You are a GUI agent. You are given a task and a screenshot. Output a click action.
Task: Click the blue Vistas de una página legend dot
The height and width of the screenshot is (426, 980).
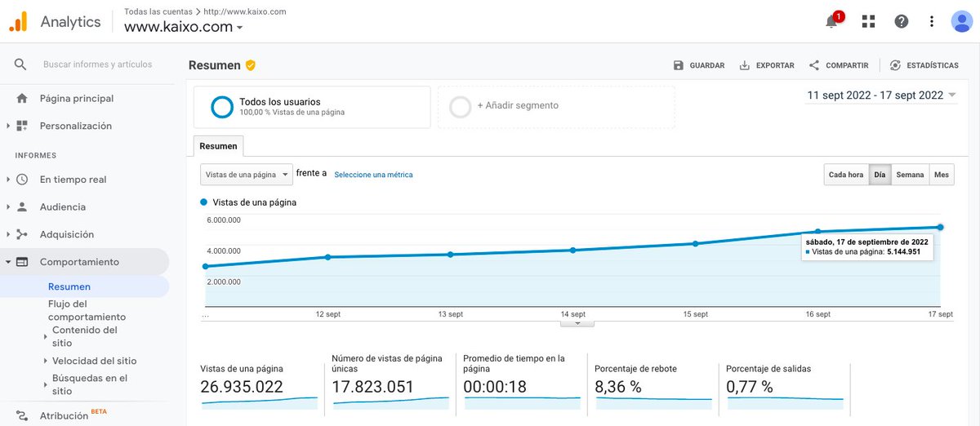coord(203,202)
